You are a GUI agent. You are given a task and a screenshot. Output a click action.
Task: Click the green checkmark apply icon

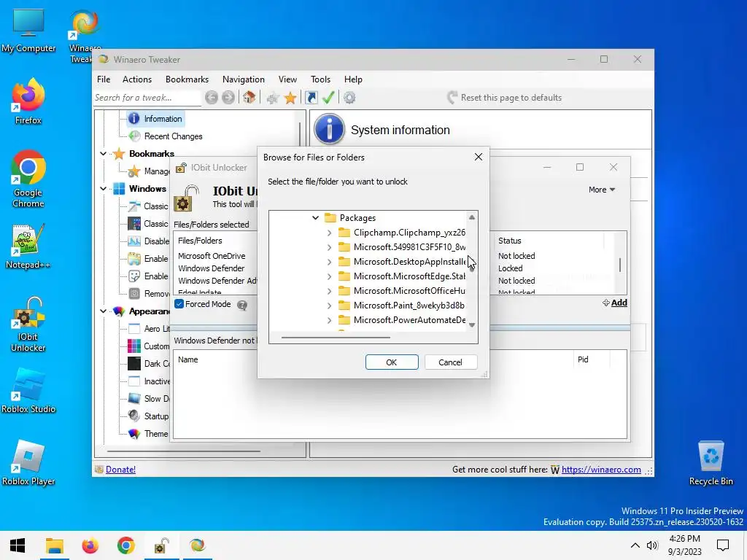[328, 98]
